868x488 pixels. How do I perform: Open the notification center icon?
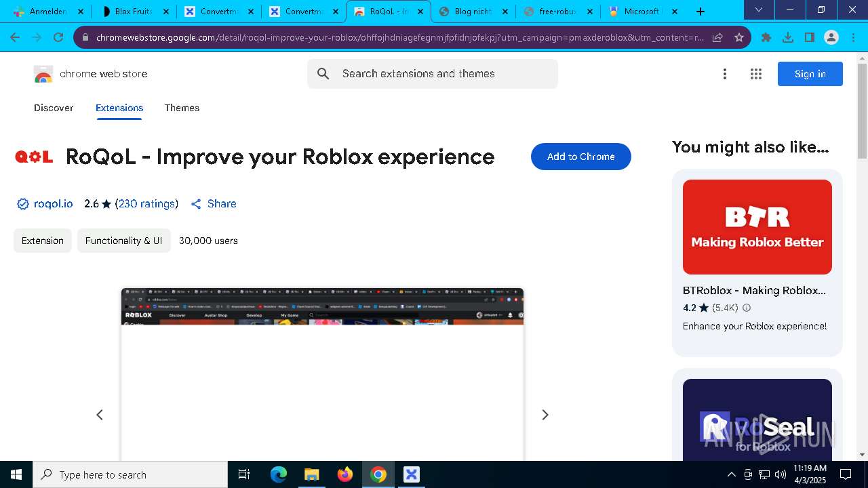click(846, 474)
